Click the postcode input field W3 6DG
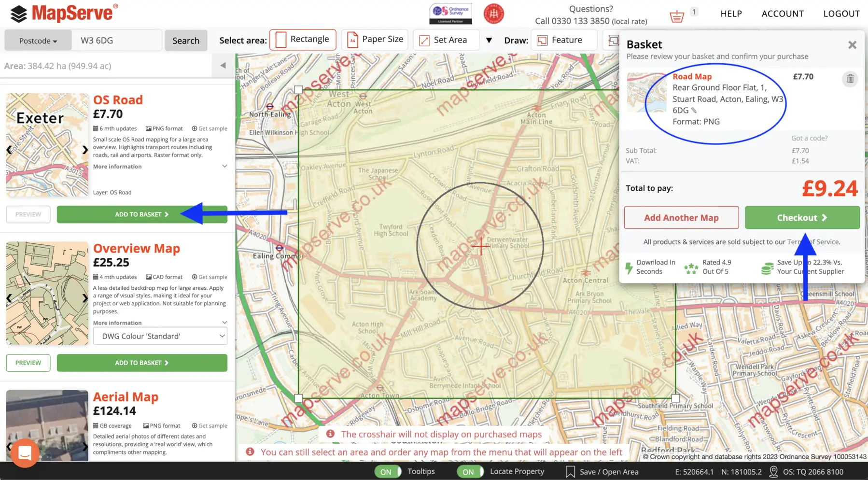Image resolution: width=868 pixels, height=480 pixels. (x=116, y=41)
